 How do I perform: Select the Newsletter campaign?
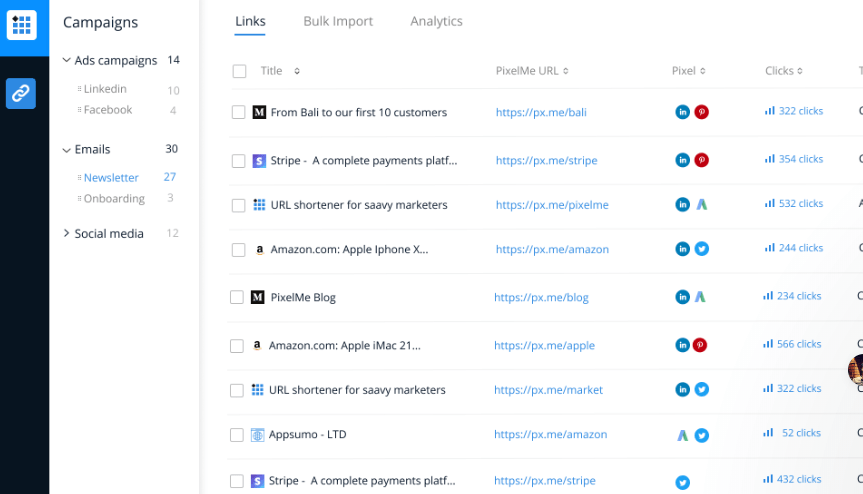[111, 178]
